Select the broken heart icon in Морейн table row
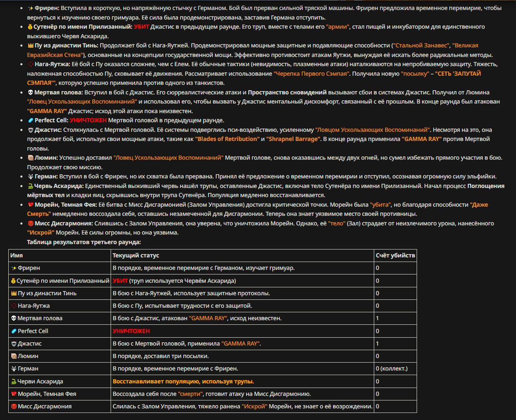Image resolution: width=516 pixels, height=420 pixels. coord(14,394)
